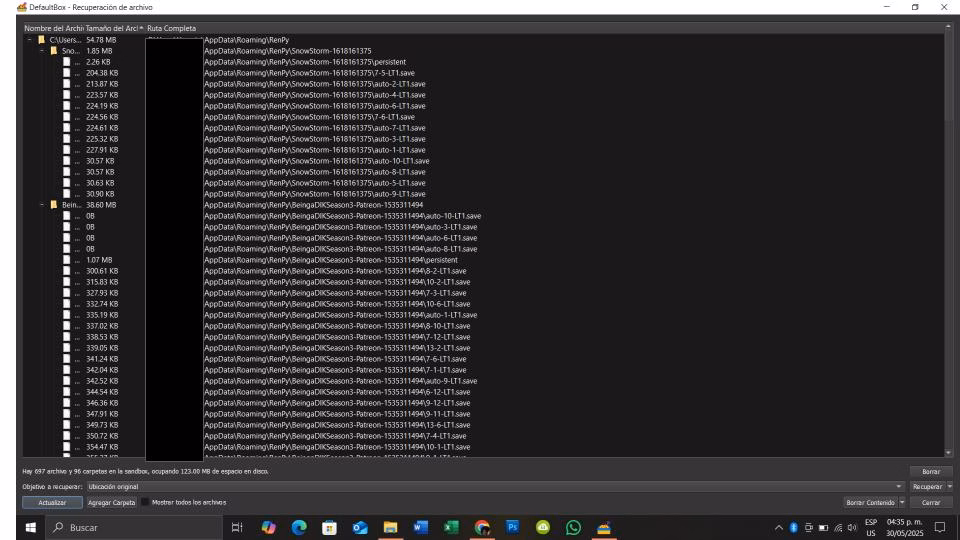The image size is (960, 540).
Task: Sort by Ruta Completa column header
Action: (171, 28)
